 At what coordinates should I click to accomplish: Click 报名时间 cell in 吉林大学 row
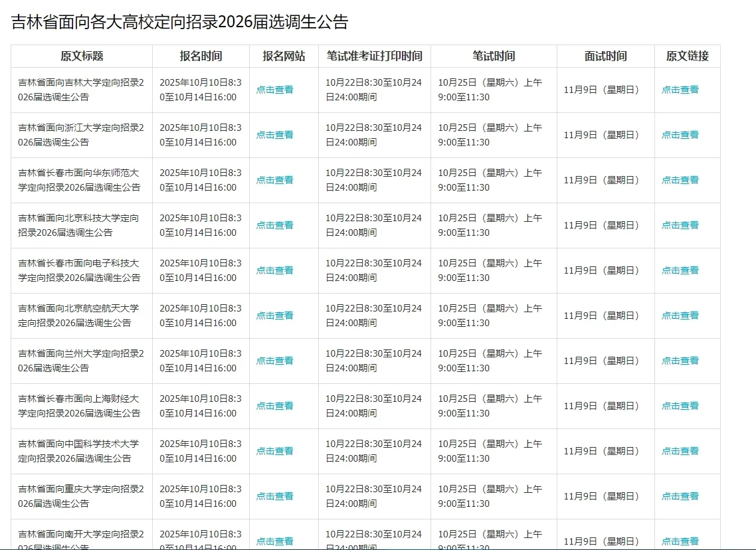(x=201, y=90)
